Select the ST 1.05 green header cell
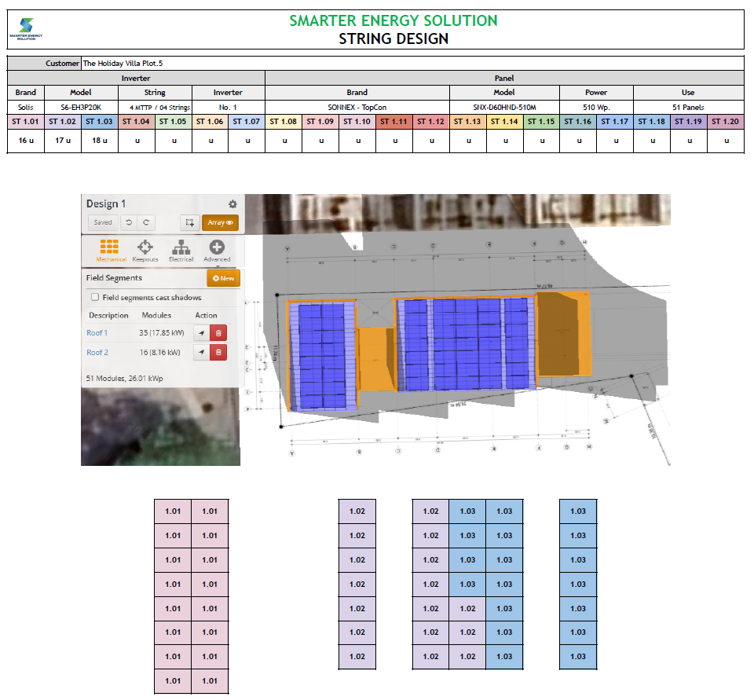 [173, 122]
